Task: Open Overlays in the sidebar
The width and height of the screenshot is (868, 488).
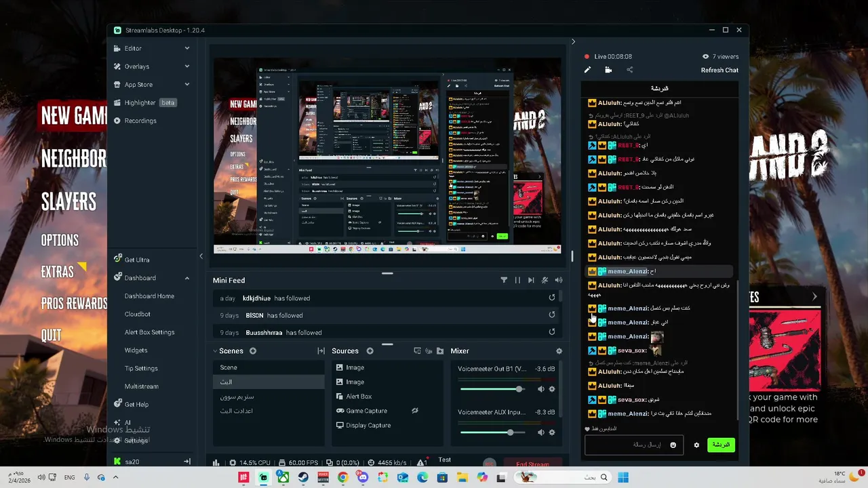Action: (136, 66)
